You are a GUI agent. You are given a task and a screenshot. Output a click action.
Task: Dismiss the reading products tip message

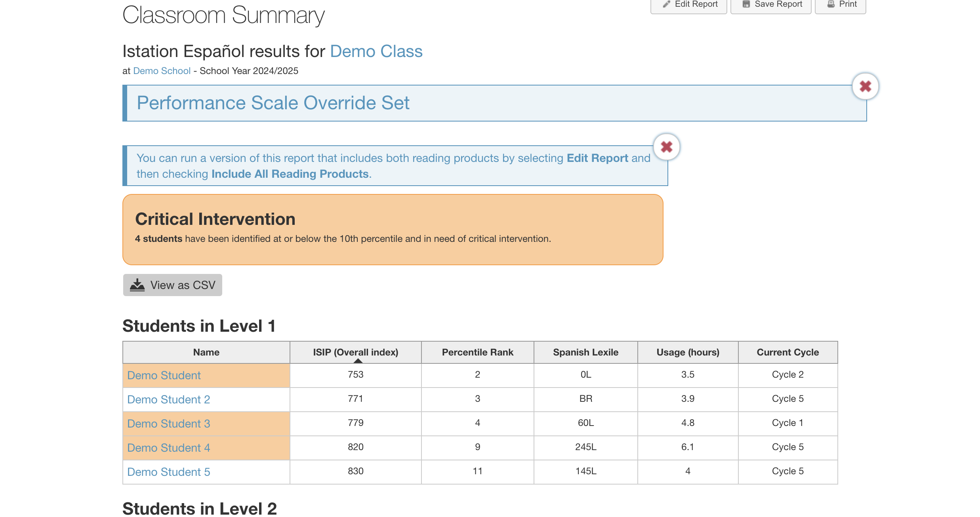pyautogui.click(x=666, y=146)
